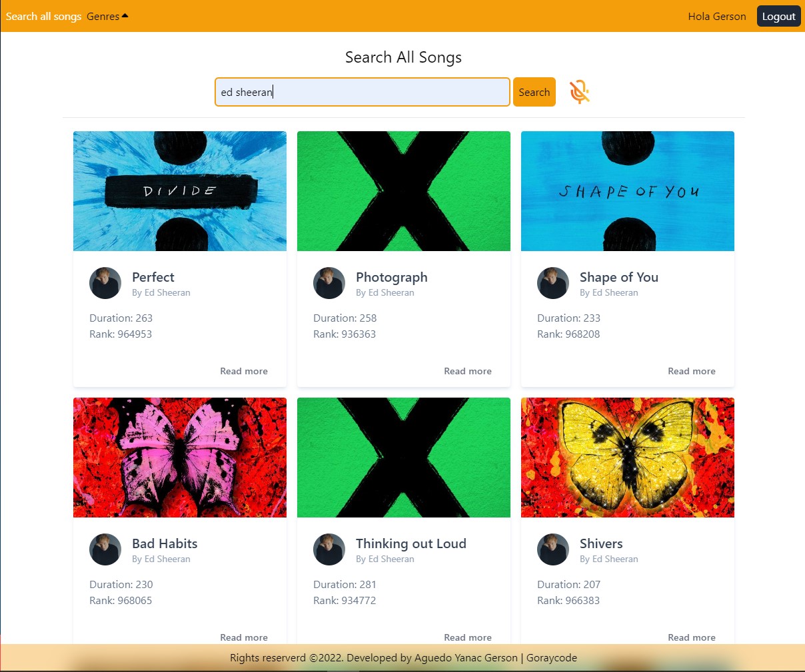Viewport: 805px width, 672px height.
Task: Open the Search all songs page
Action: click(x=43, y=16)
